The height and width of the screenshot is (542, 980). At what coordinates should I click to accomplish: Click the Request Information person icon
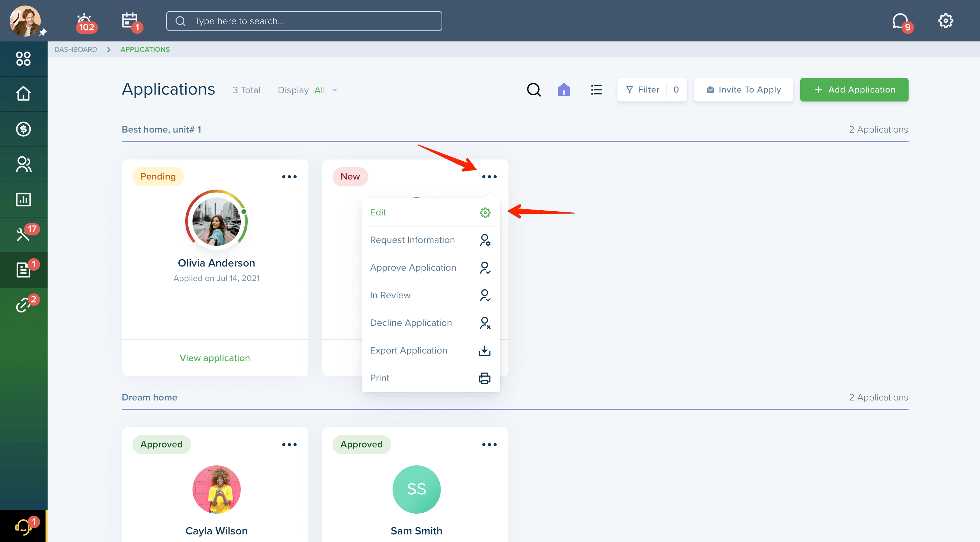[485, 240]
